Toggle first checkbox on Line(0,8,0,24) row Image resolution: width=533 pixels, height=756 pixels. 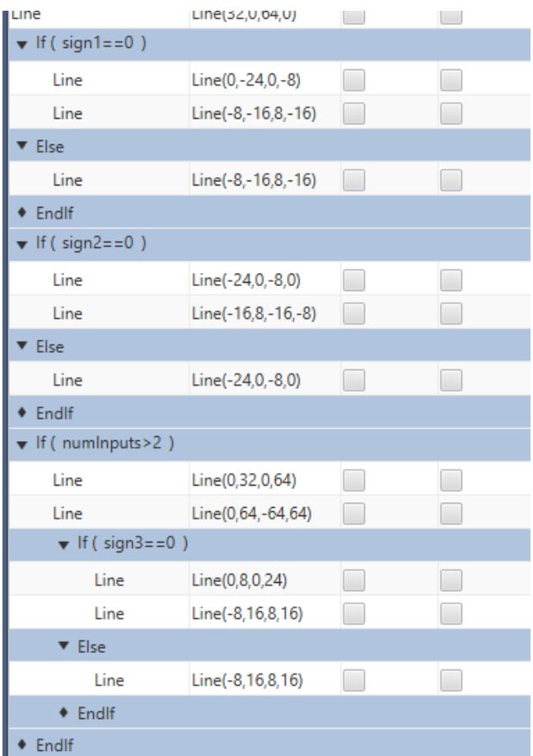(353, 575)
